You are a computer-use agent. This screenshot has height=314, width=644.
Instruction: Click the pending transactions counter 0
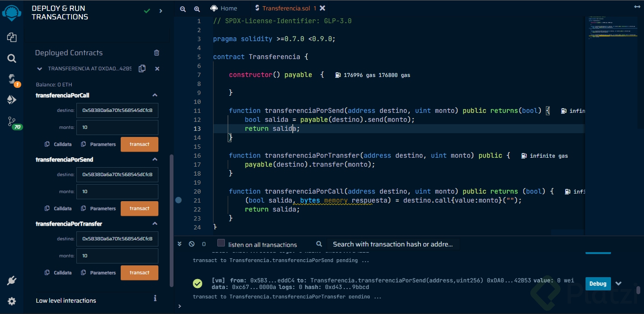[x=204, y=244]
